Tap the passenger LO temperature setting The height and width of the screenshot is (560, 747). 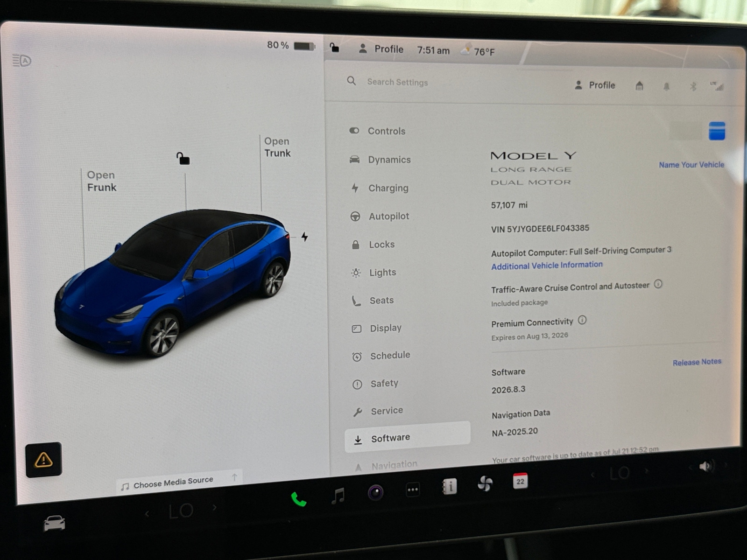[620, 474]
